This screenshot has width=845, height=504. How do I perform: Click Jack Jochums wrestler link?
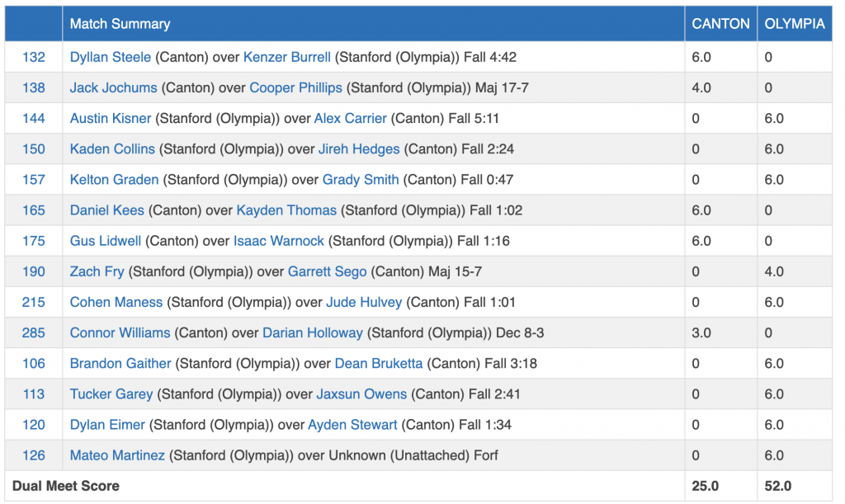tap(114, 87)
